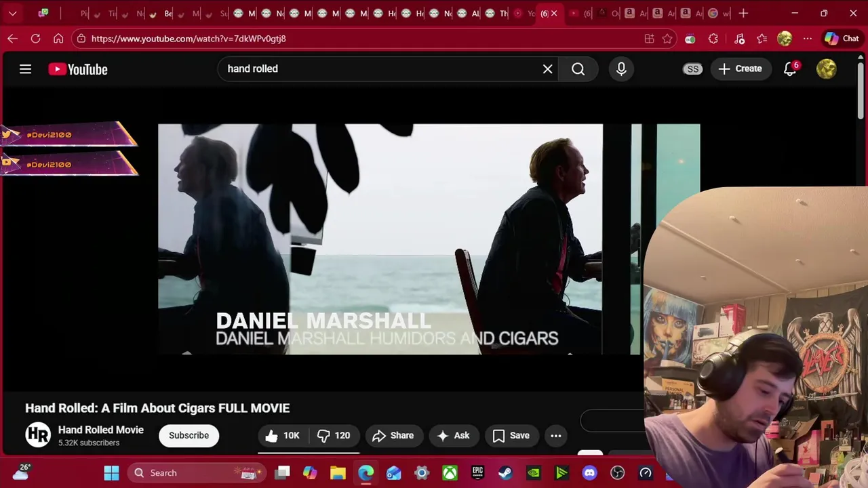Open File Explorer from the taskbar

tap(338, 472)
